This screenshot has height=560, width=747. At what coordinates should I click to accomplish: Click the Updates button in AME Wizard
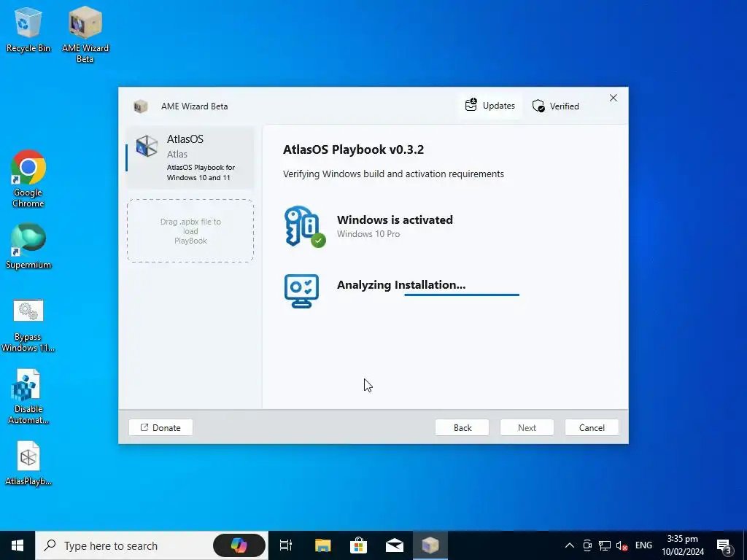tap(490, 105)
